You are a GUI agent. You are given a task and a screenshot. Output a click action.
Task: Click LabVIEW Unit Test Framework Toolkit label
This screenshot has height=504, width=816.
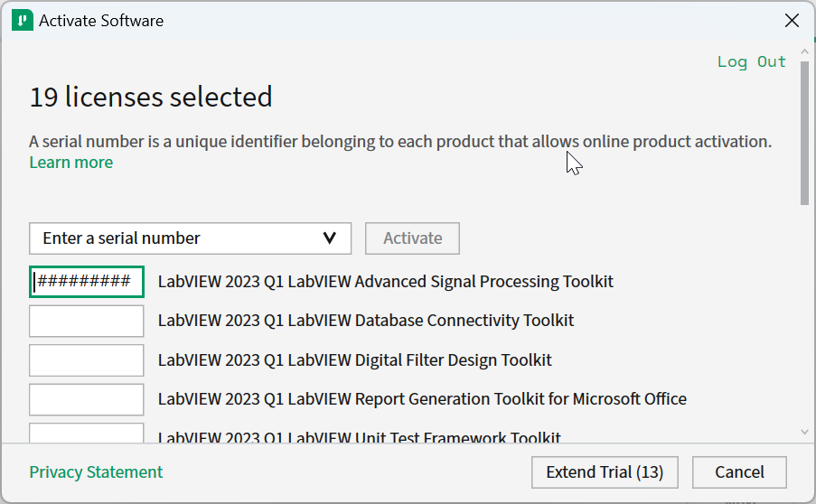(x=359, y=437)
